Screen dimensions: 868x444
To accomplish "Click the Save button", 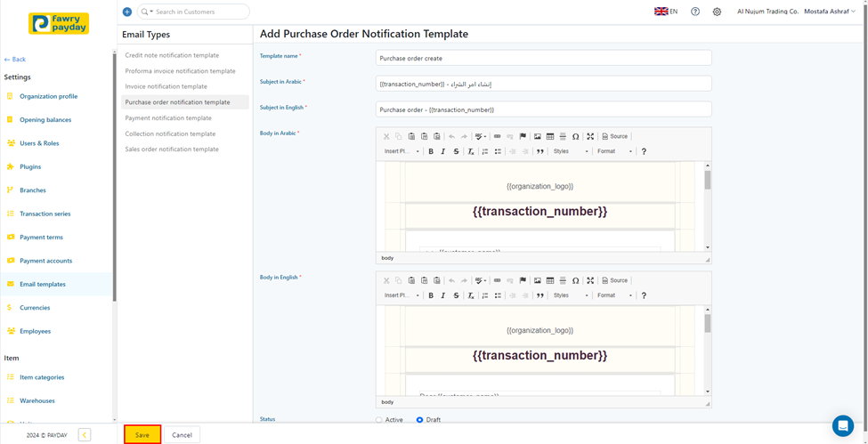I will coord(142,435).
